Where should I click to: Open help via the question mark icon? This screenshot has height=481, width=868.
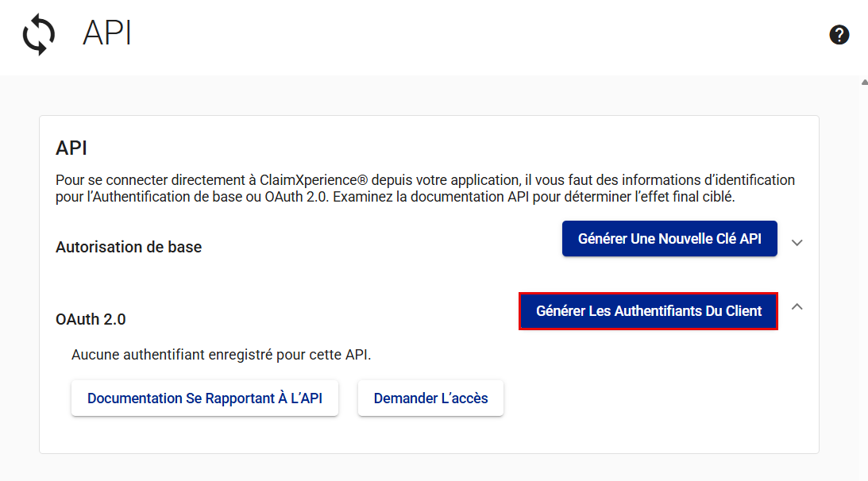tap(839, 35)
